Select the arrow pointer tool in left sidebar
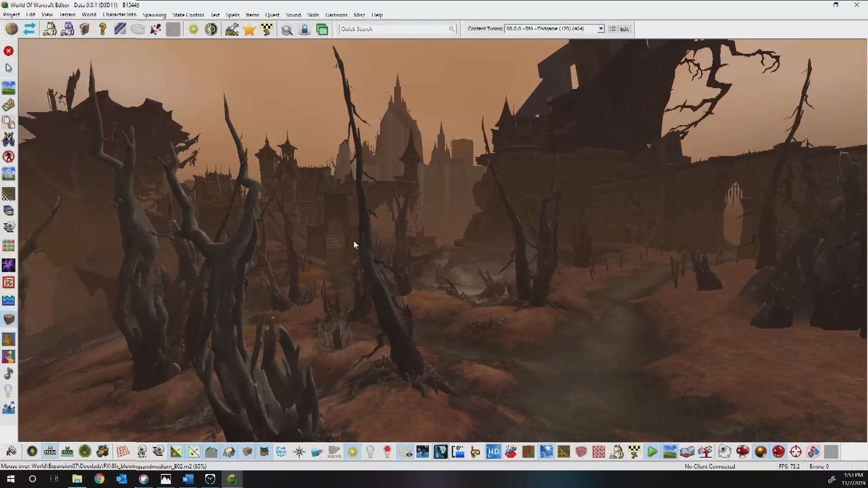The width and height of the screenshot is (868, 488). click(9, 68)
